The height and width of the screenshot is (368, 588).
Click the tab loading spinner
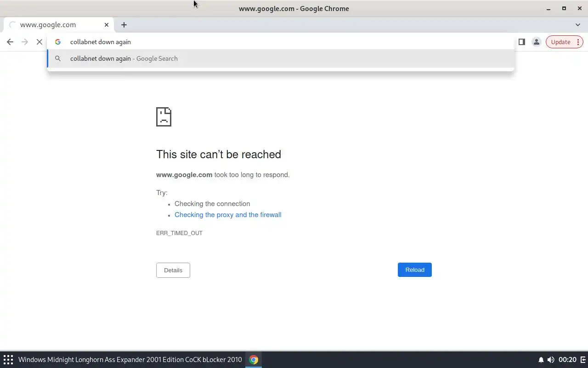pos(12,25)
